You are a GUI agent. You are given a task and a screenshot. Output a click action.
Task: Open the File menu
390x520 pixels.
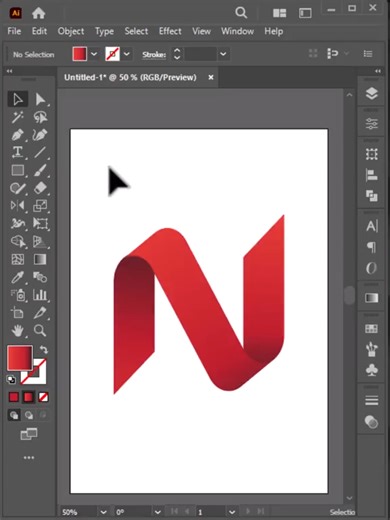pyautogui.click(x=14, y=31)
